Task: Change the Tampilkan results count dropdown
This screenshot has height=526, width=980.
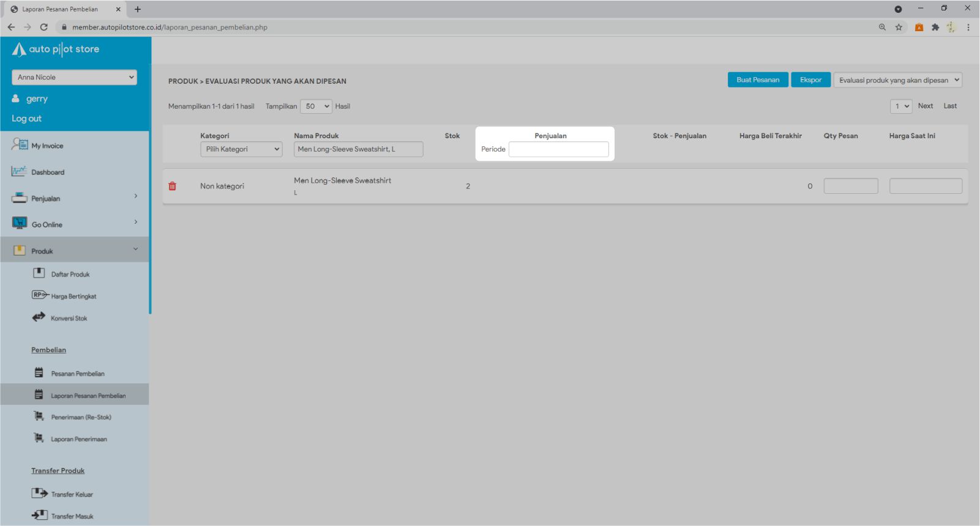Action: click(316, 106)
